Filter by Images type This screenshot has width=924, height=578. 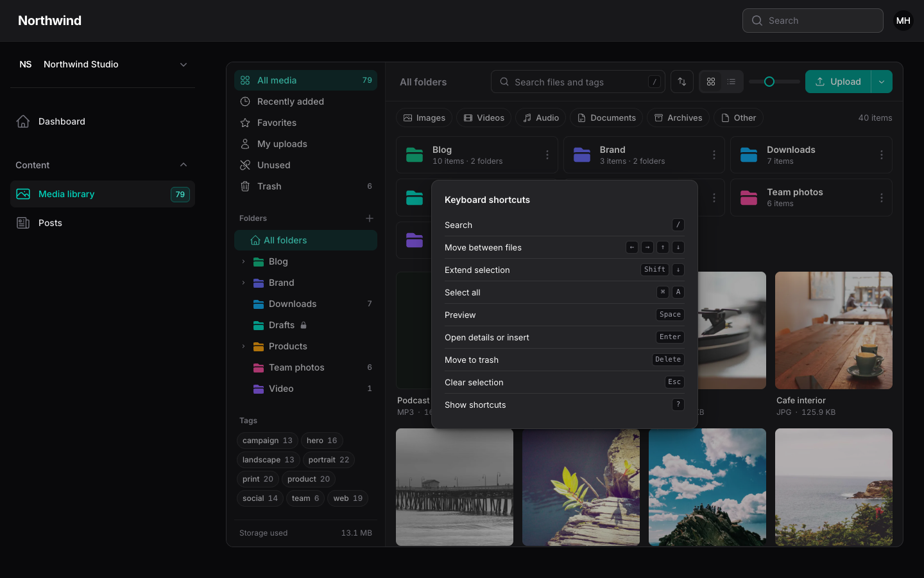pos(424,118)
